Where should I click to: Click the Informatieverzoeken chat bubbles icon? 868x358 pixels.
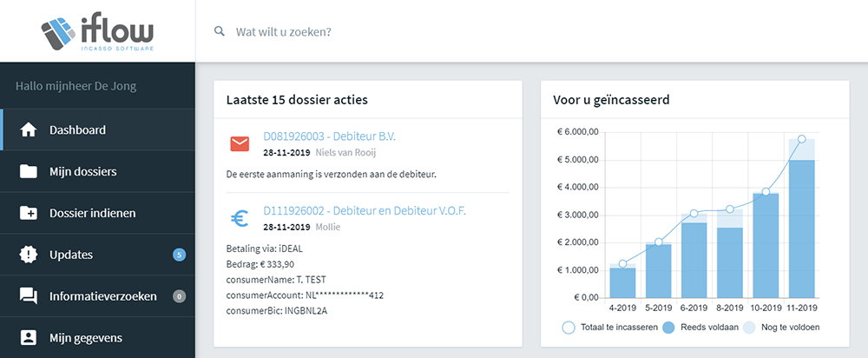[29, 296]
